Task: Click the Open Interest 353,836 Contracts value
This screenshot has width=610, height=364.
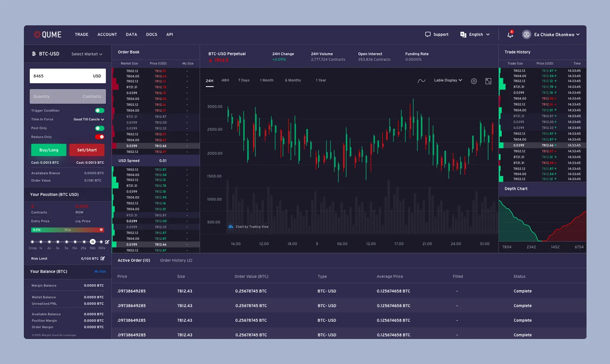Action: tap(374, 60)
